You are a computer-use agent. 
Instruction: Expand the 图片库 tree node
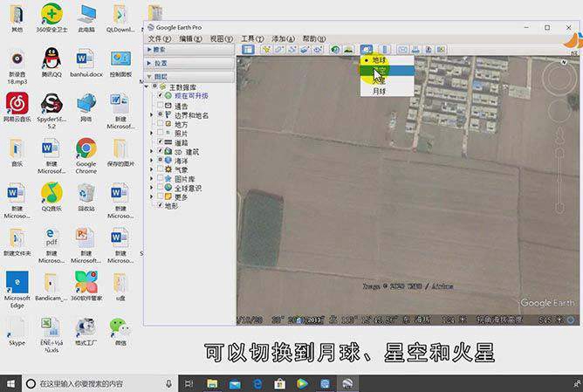[151, 178]
